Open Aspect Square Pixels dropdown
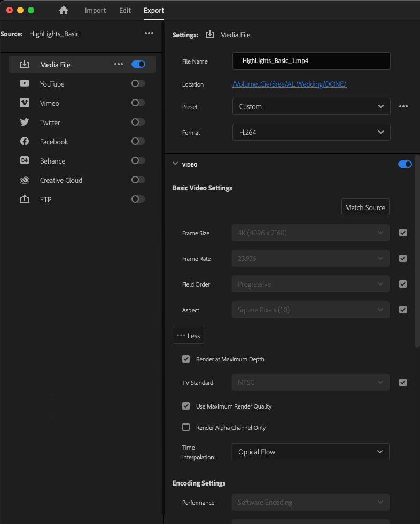The image size is (420, 524). tap(310, 310)
